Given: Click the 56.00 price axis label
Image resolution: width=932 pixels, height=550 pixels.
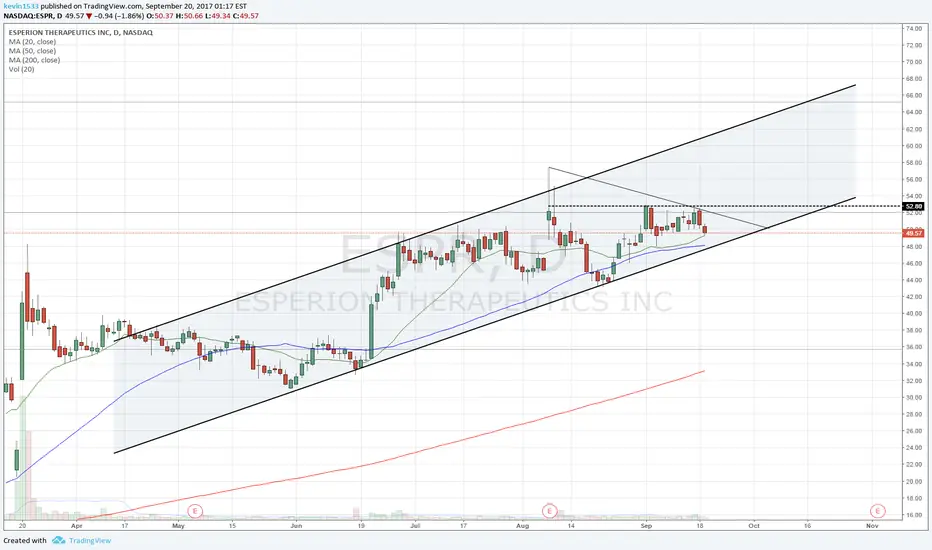Looking at the screenshot, I should [914, 179].
